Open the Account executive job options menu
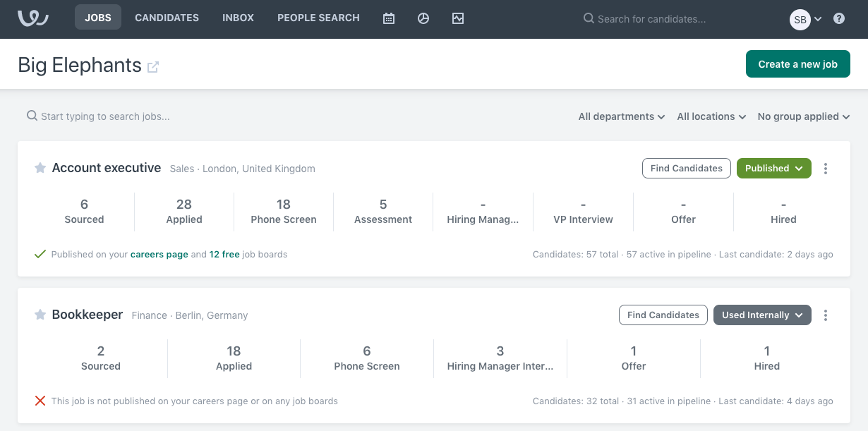The image size is (868, 431). click(826, 168)
